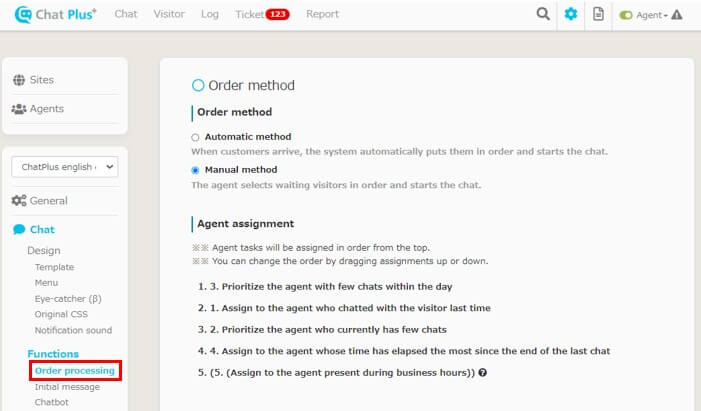Toggle the green agent status switch
The width and height of the screenshot is (701, 411).
coord(625,15)
